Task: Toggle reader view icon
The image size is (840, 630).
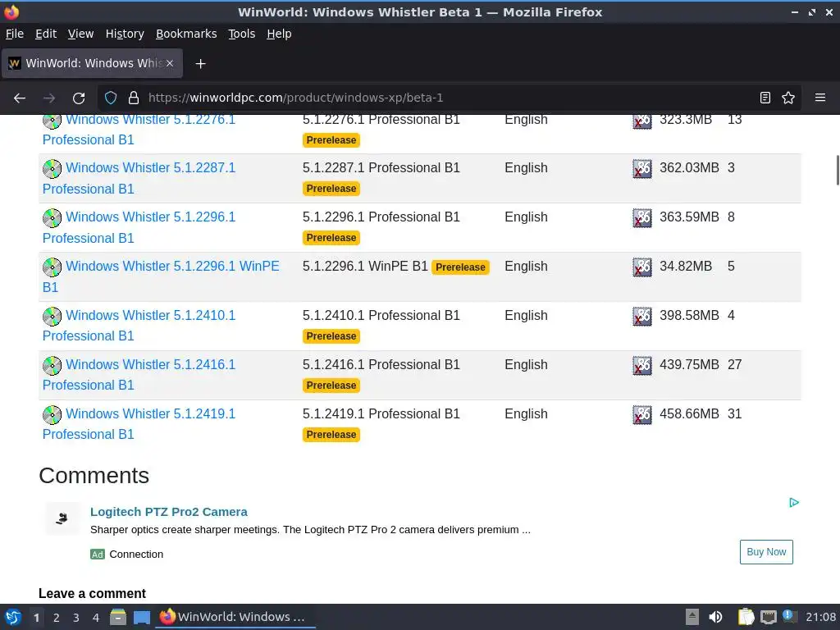Action: 765,98
